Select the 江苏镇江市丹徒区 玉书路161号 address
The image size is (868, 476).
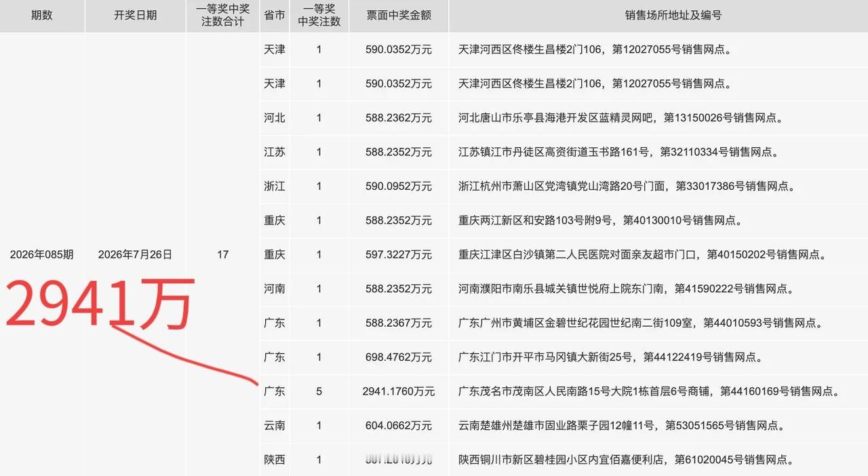618,152
